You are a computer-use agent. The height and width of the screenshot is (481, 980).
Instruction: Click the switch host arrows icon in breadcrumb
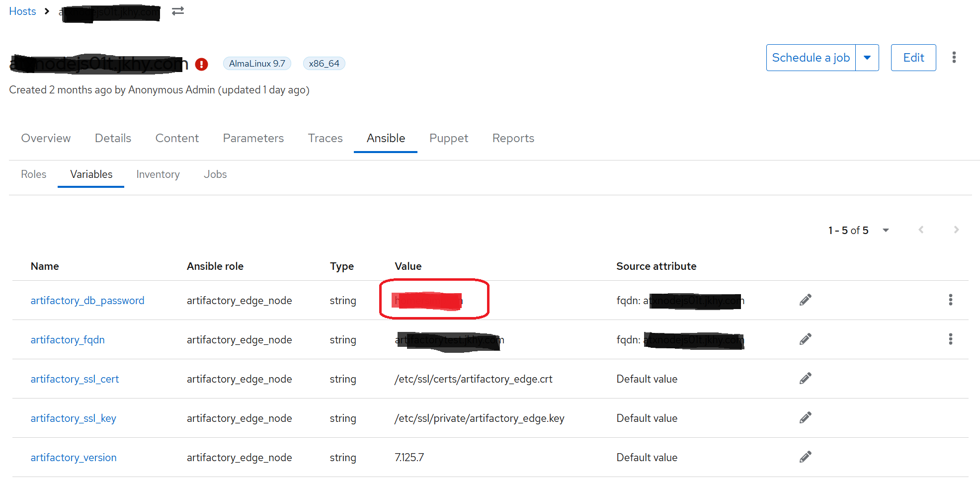[178, 11]
